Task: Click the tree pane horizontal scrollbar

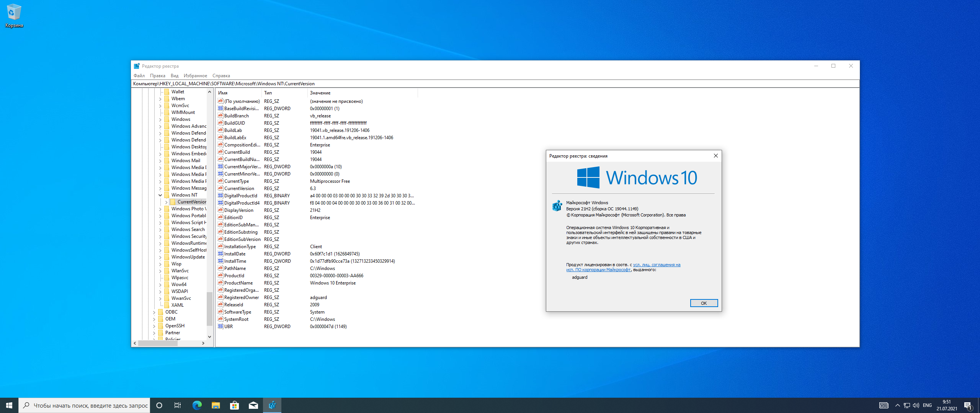Action: [x=158, y=343]
